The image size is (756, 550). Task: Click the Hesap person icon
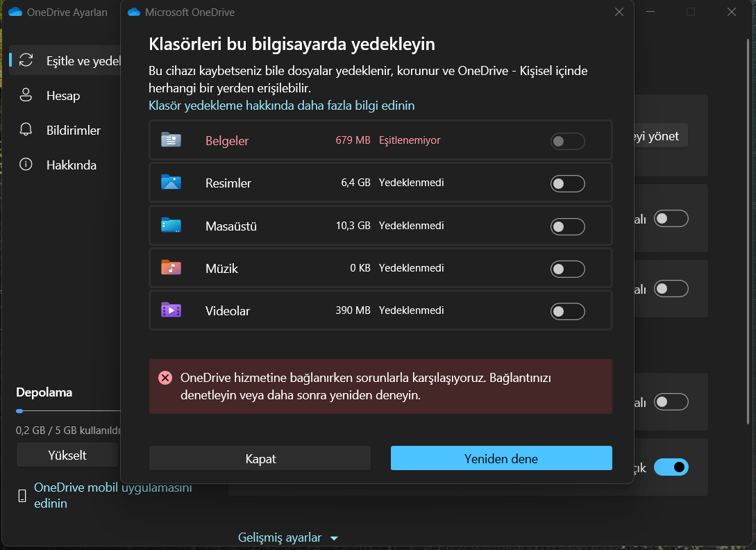26,95
